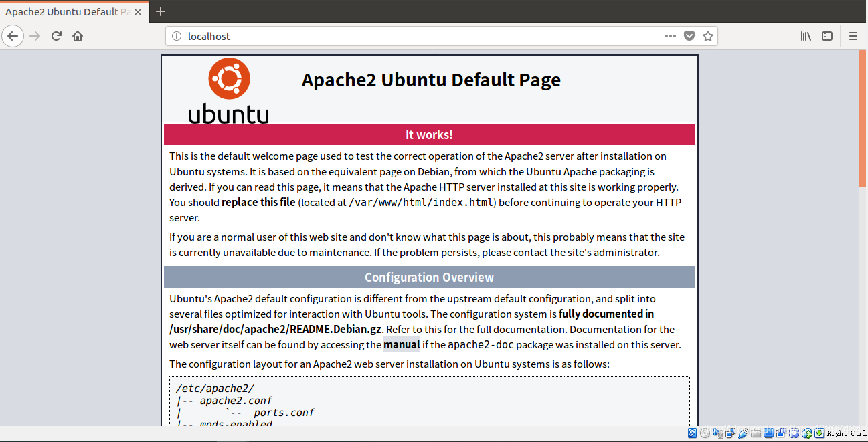Screen dimensions: 868x442
Task: Click the site information icon in address bar
Action: click(175, 35)
